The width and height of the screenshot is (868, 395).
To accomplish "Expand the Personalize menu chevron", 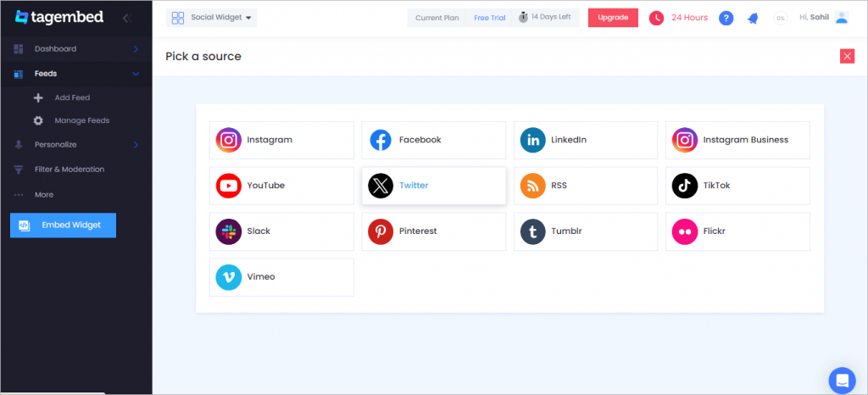I will pos(136,145).
